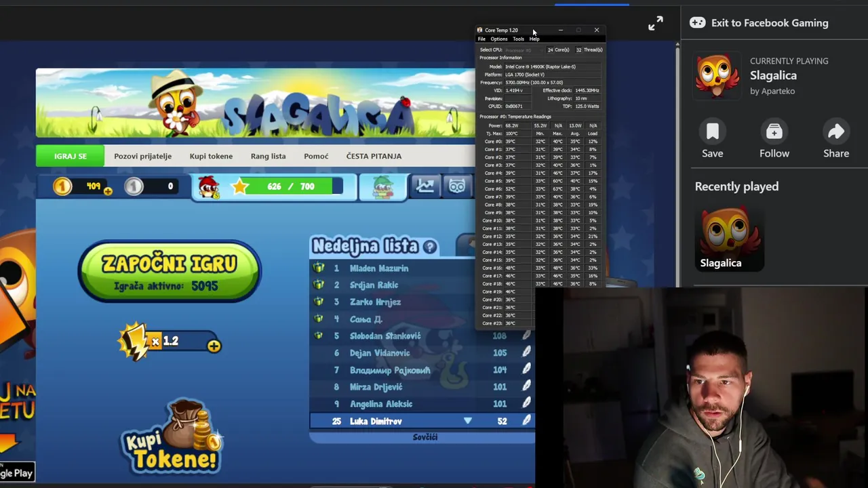Select Владимир Рајковић leaderboard row

point(422,370)
